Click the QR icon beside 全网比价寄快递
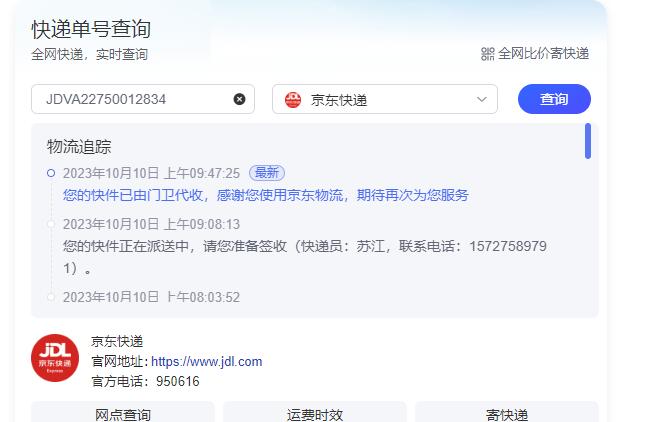Viewport: 645px width, 422px height. coord(487,53)
